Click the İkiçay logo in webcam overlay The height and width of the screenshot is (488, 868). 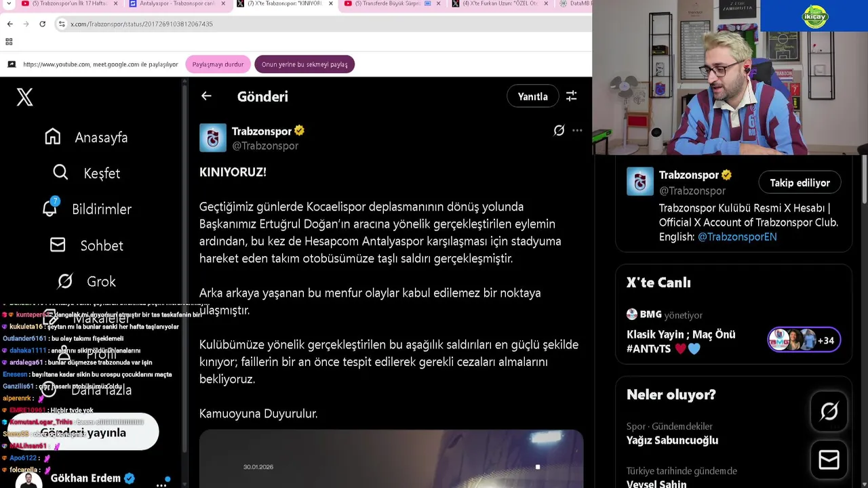pos(815,17)
